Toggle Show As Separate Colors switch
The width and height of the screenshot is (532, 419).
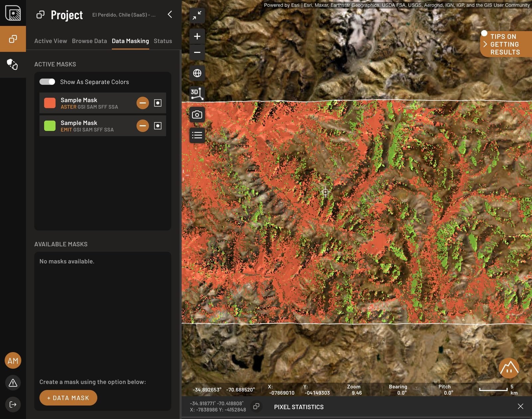click(x=47, y=82)
